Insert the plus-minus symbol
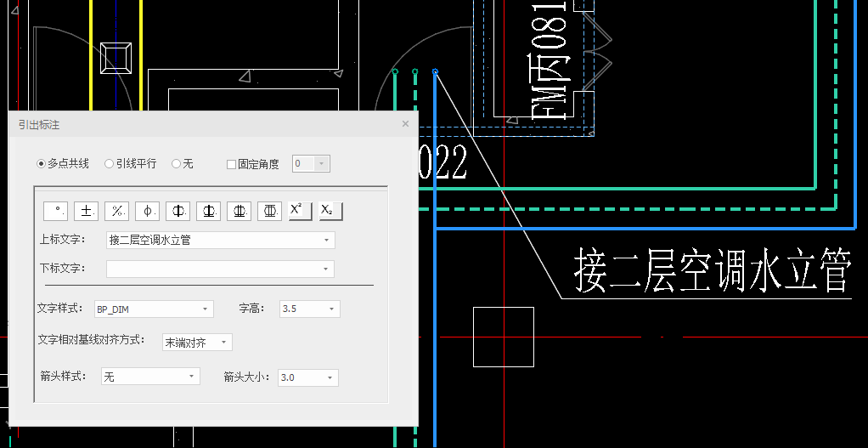 coord(86,211)
